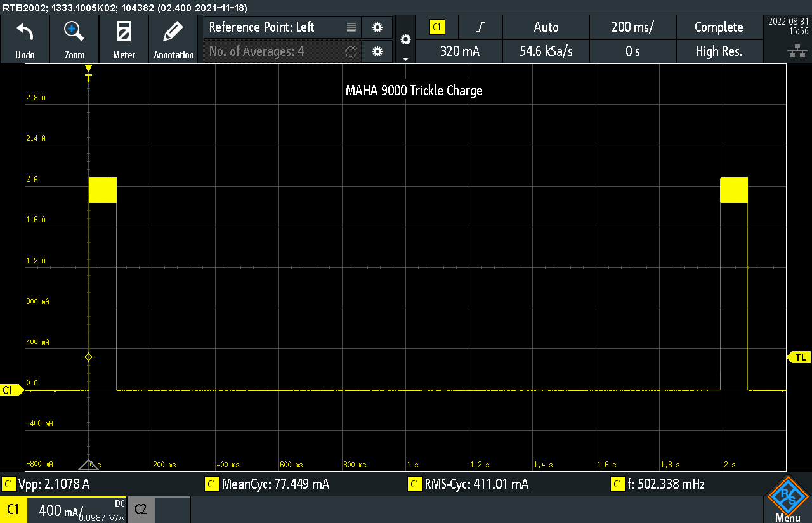Open the Auto trigger mode selector
Screen dimensions: 812x523
tap(546, 27)
